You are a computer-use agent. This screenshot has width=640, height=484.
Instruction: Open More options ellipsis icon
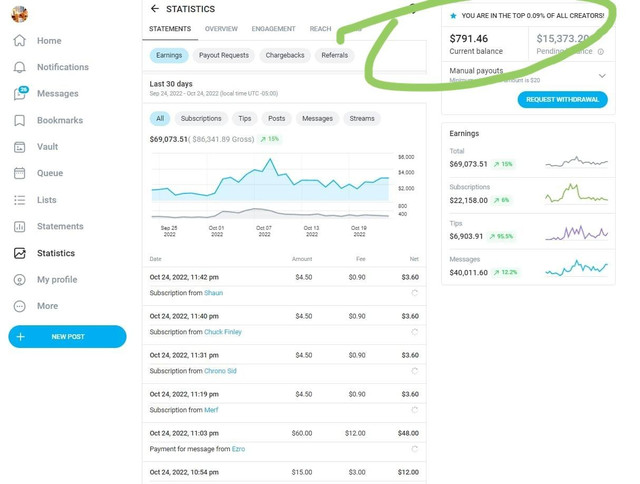point(20,306)
